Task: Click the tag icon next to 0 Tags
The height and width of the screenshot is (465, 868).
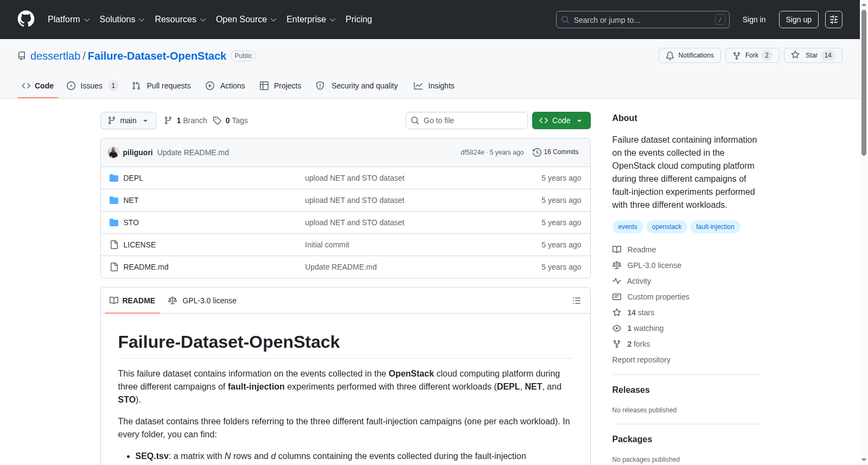Action: pos(217,120)
